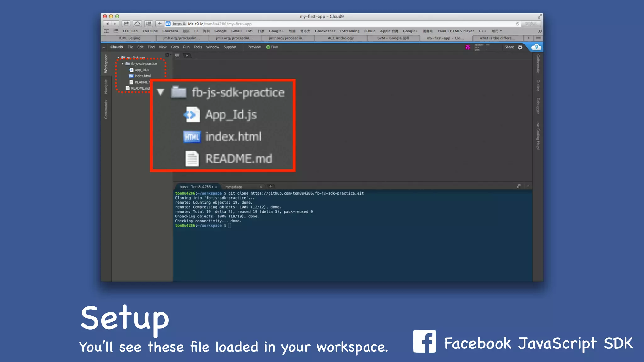Switch to the 'What is the differe...' tab
This screenshot has height=362, width=644.
497,38
